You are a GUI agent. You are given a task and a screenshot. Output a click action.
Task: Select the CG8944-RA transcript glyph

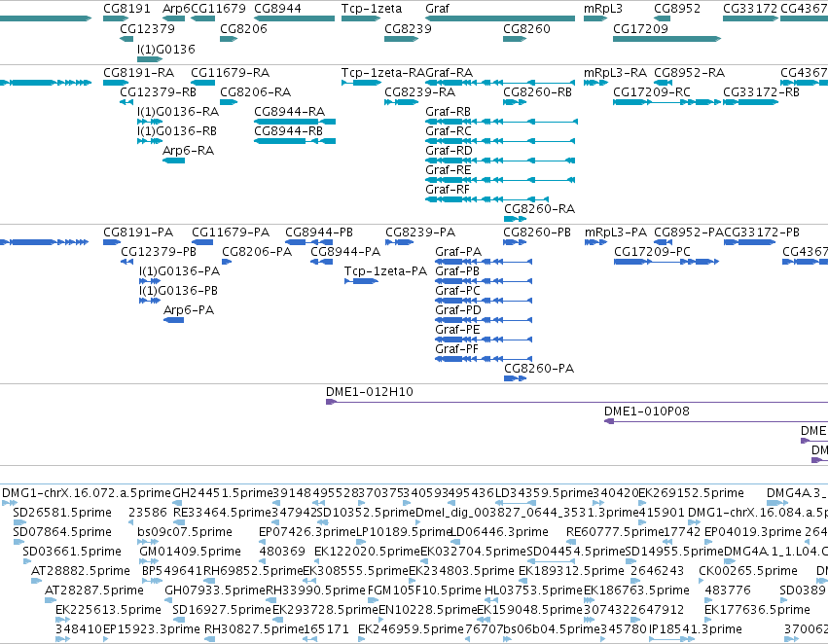[x=295, y=122]
